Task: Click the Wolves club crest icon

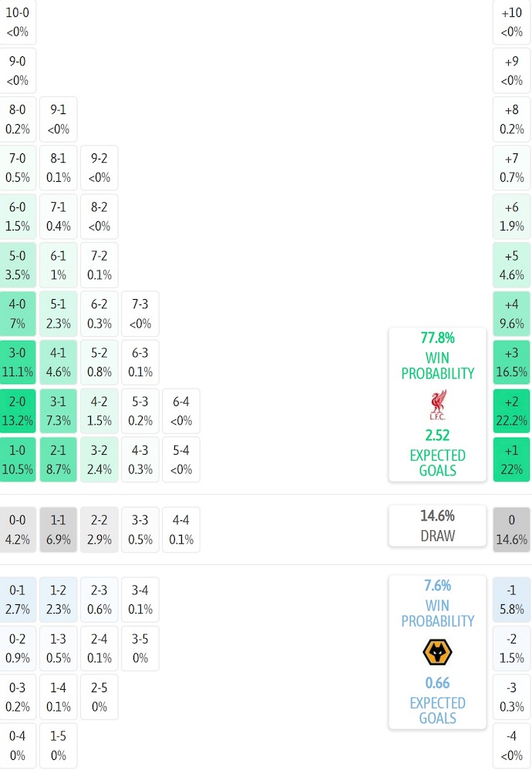Action: pos(437,653)
